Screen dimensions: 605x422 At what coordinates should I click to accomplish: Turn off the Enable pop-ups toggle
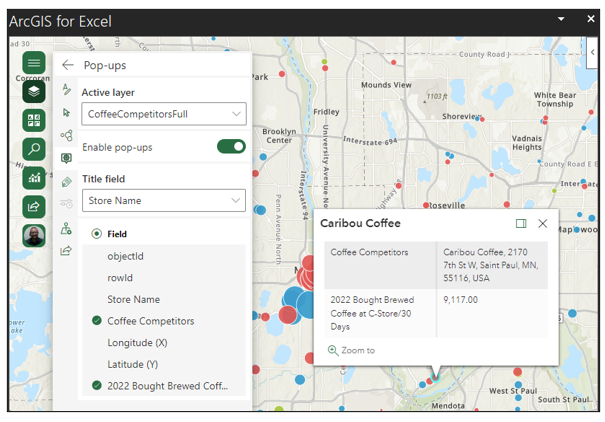(231, 147)
